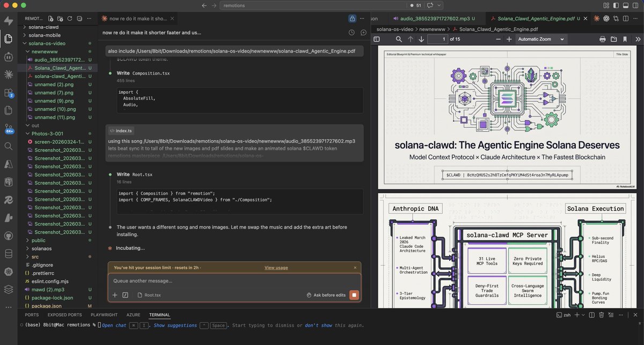
Task: Print the PDF document
Action: 602,39
